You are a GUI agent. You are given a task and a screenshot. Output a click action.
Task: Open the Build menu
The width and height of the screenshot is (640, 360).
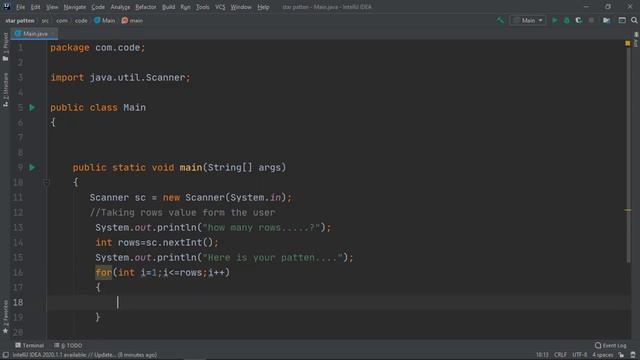tap(169, 7)
